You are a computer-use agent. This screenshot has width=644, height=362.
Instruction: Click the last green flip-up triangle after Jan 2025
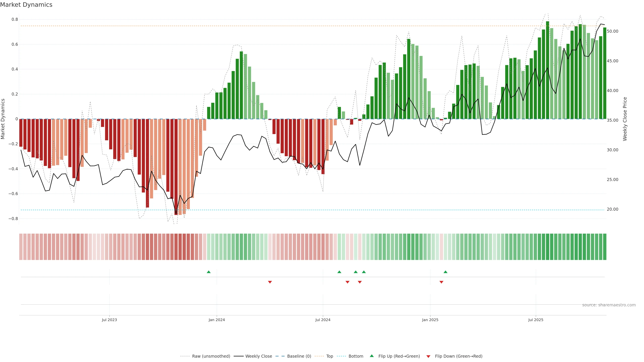[445, 272]
